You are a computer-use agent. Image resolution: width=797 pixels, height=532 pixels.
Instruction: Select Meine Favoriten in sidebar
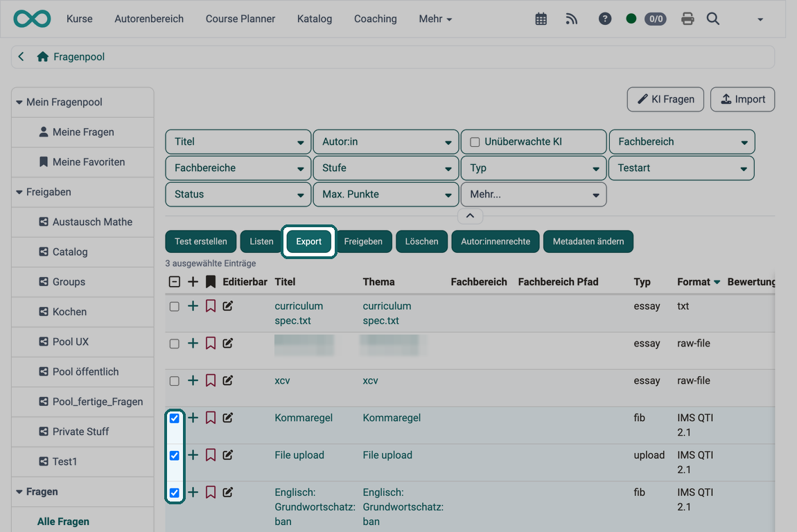tap(82, 162)
